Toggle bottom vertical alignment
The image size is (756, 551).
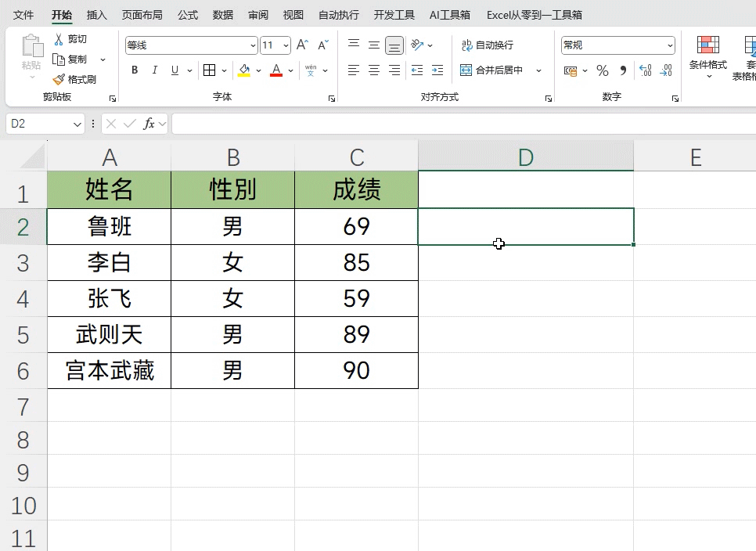(394, 45)
